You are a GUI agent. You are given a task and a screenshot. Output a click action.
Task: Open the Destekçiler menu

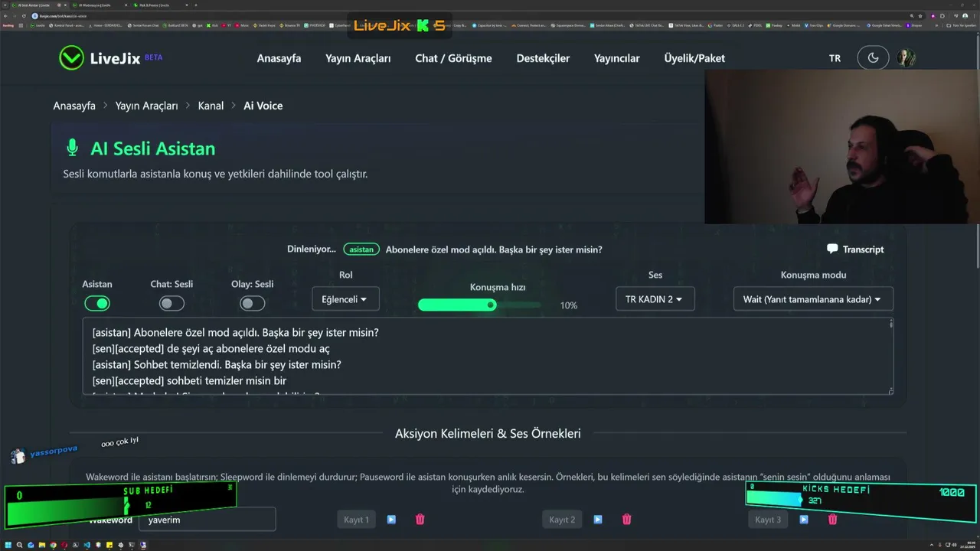pos(543,58)
